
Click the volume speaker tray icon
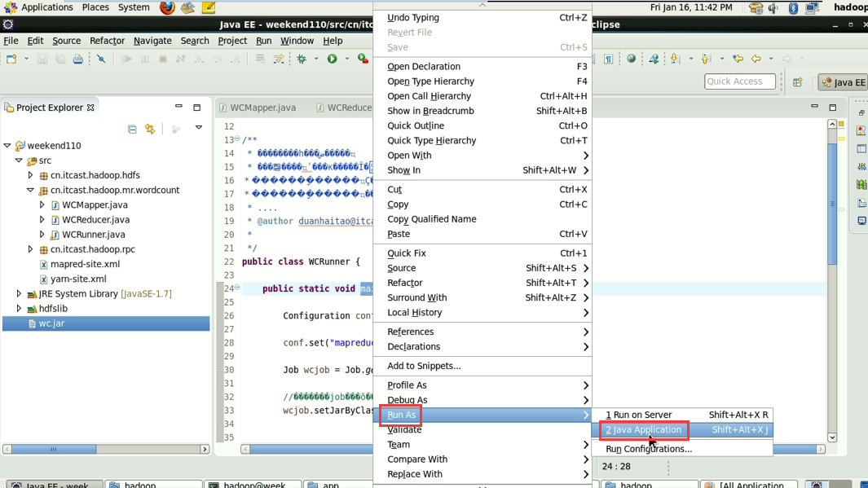773,8
